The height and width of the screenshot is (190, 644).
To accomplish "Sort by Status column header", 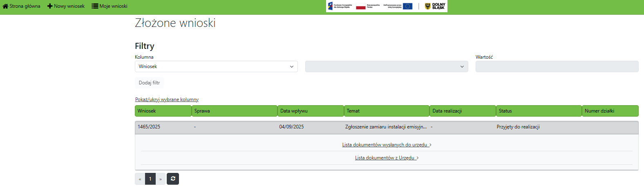I will (x=539, y=111).
